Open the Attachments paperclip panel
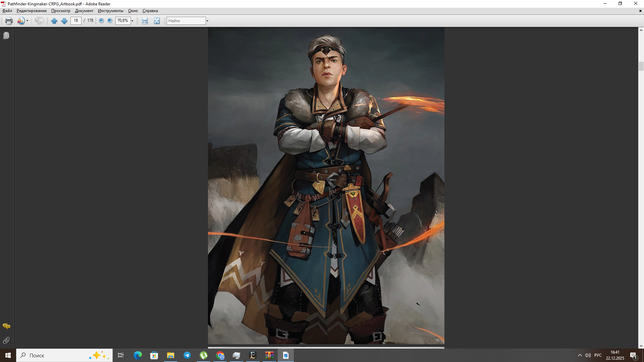 pos(6,341)
